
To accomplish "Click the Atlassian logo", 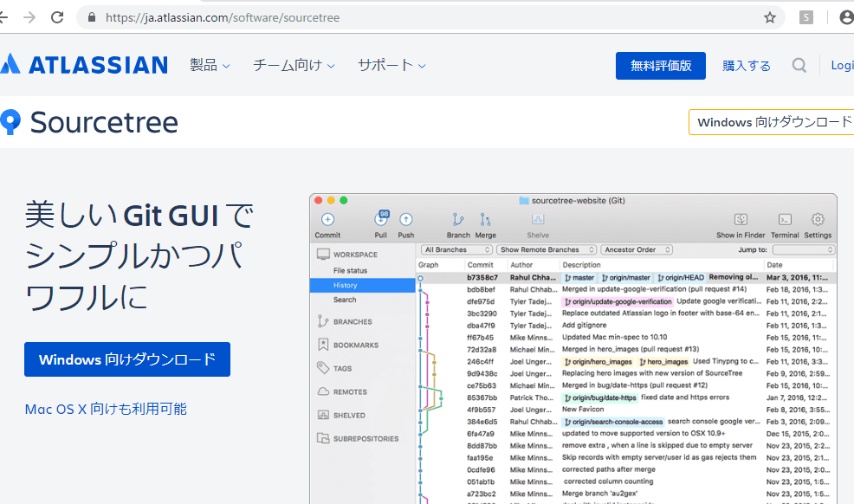I will point(84,65).
